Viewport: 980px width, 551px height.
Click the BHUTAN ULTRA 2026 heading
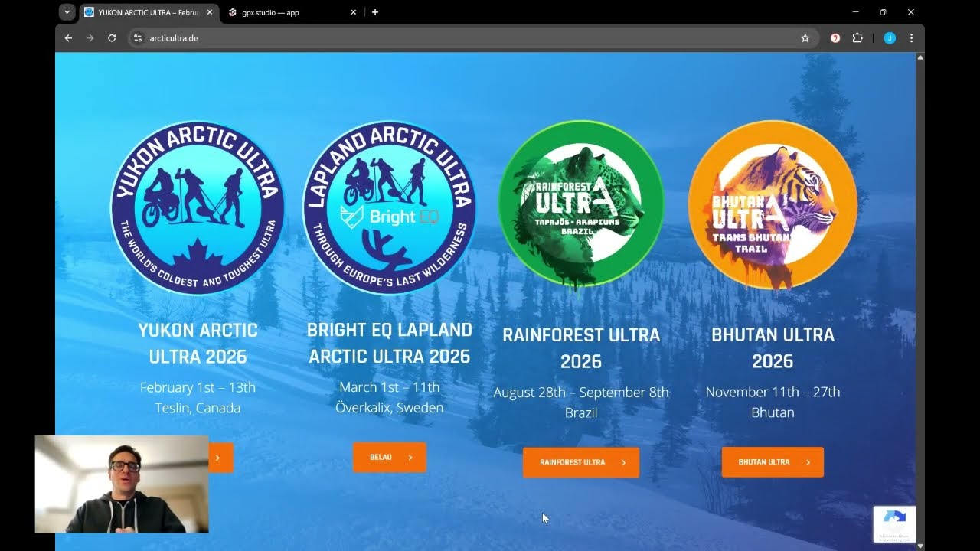[x=773, y=348]
